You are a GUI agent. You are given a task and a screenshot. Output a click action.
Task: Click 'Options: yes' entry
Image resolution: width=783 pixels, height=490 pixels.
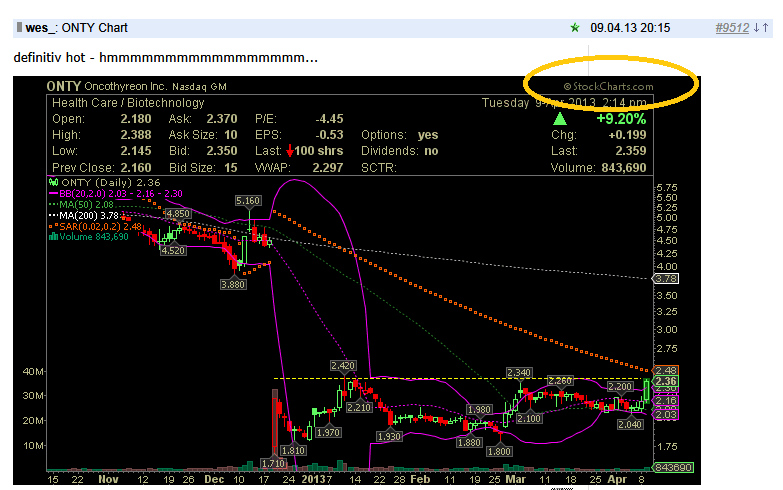pyautogui.click(x=399, y=135)
